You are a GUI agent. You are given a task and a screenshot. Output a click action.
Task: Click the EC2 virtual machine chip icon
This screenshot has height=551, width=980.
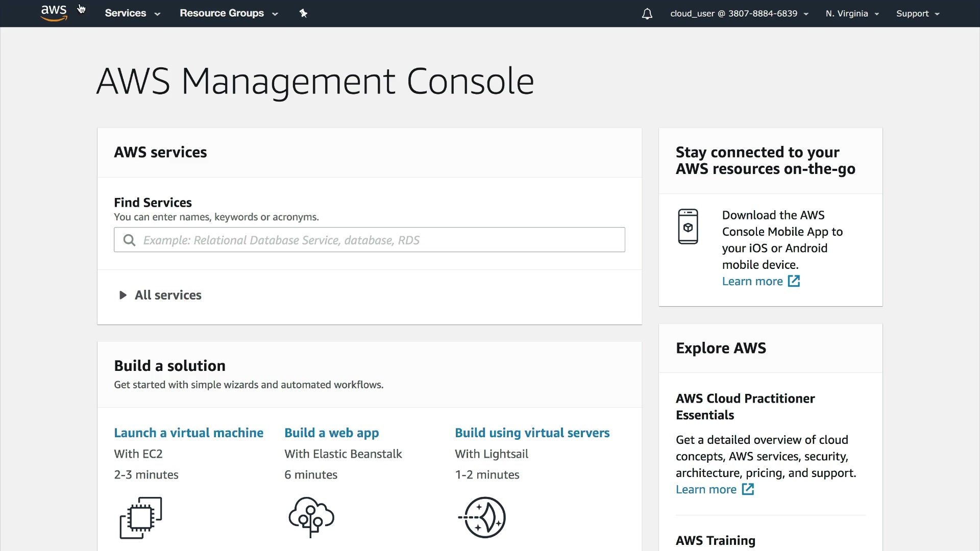click(141, 517)
